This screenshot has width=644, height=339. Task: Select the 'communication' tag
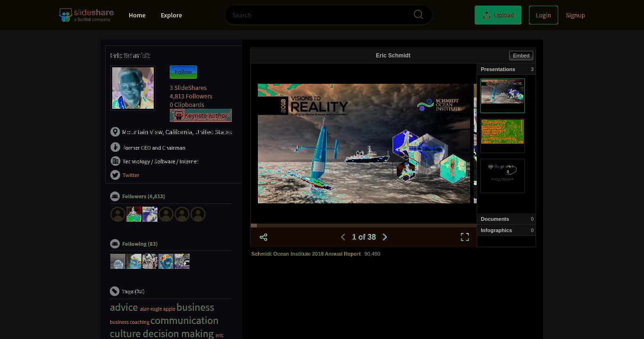[x=184, y=321]
